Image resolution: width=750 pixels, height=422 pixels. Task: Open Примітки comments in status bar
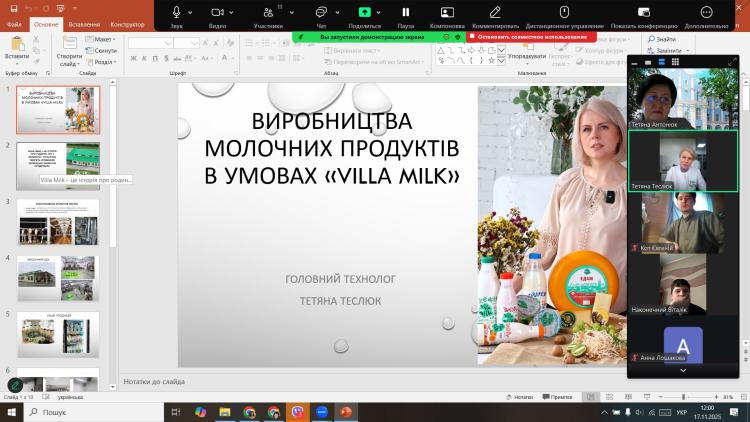coord(558,397)
